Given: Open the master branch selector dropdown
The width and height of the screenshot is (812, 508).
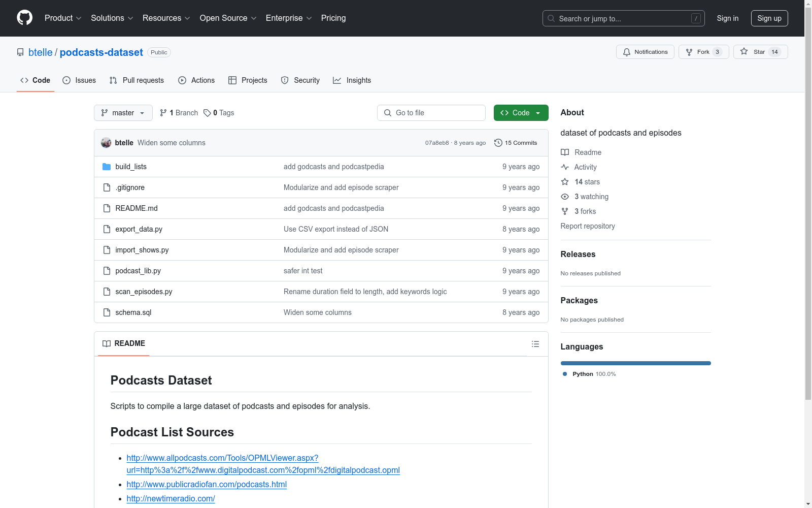Looking at the screenshot, I should pos(123,113).
